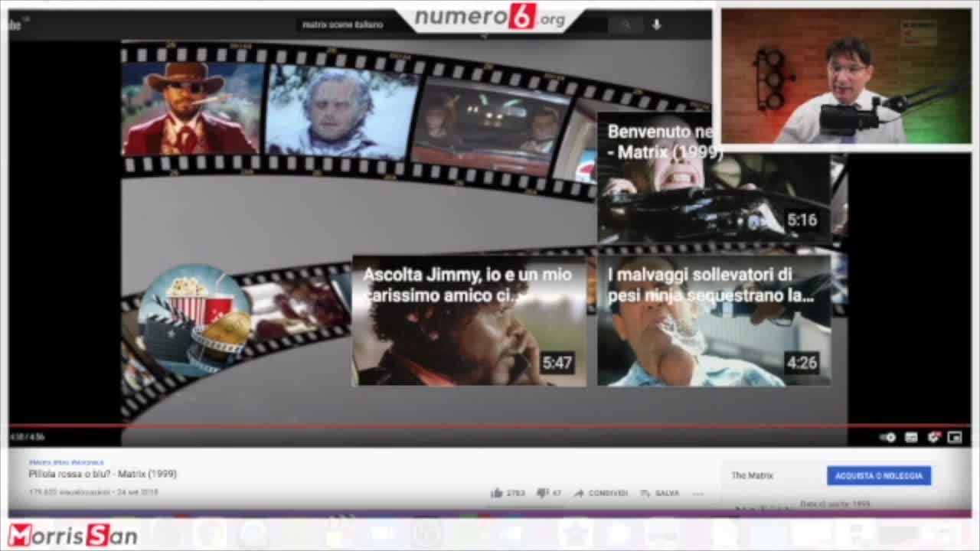
Task: Open the 'I malvaggi sollevatori di pesi' video
Action: click(714, 321)
